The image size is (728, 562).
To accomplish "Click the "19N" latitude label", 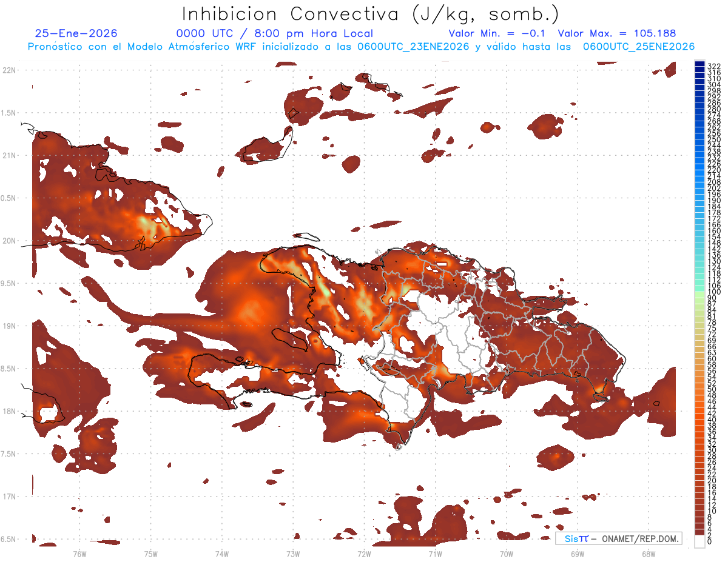I will pos(10,326).
